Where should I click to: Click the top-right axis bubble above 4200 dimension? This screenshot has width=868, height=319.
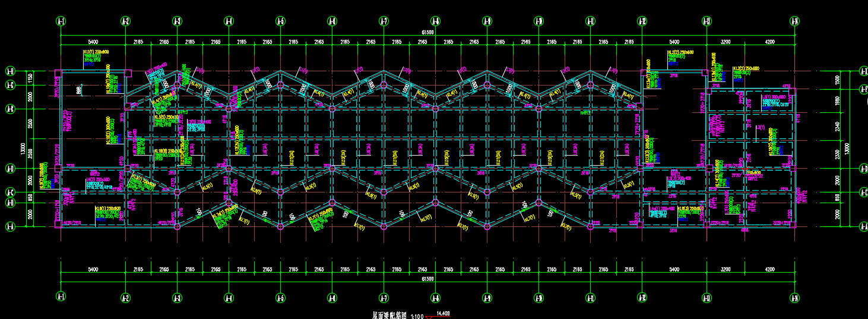pyautogui.click(x=795, y=21)
